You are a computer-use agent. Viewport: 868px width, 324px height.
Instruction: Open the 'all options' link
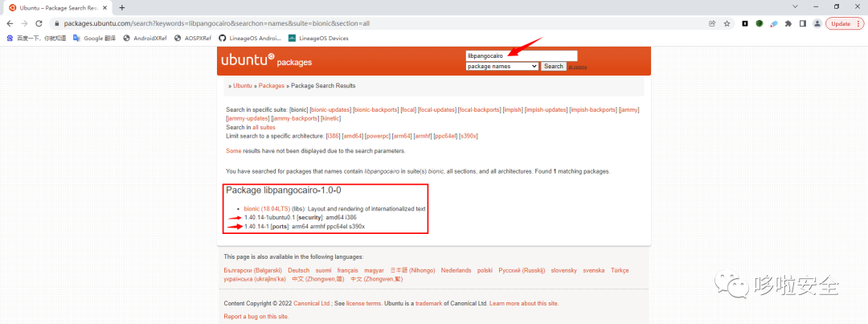pyautogui.click(x=577, y=67)
